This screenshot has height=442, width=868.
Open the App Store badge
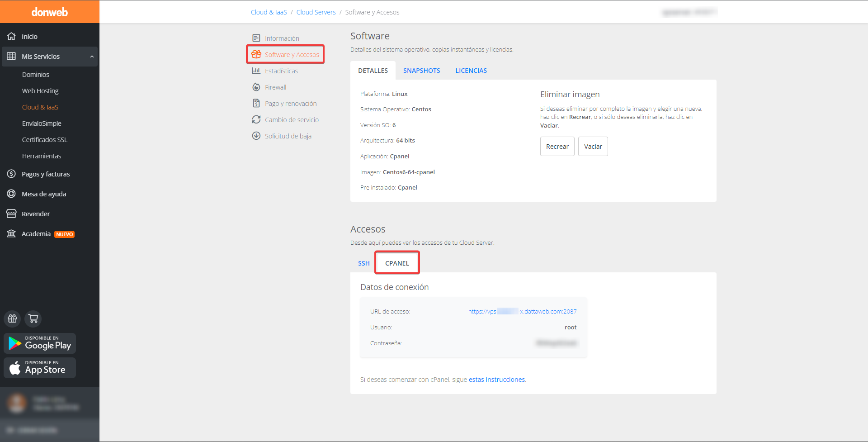40,368
